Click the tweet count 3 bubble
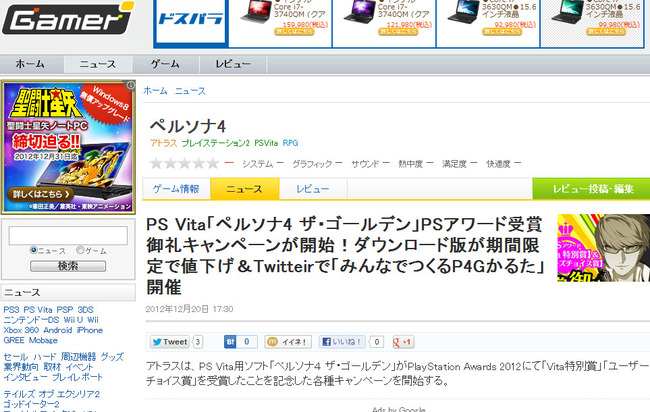The width and height of the screenshot is (650, 412). point(198,342)
